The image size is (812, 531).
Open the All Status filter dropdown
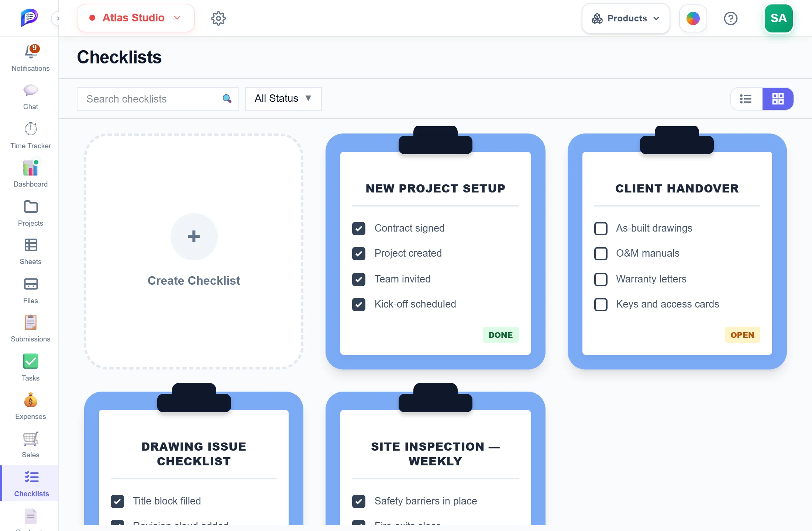coord(283,99)
